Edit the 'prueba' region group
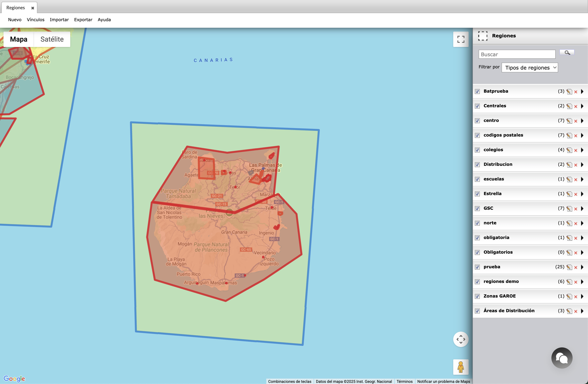 coord(569,267)
